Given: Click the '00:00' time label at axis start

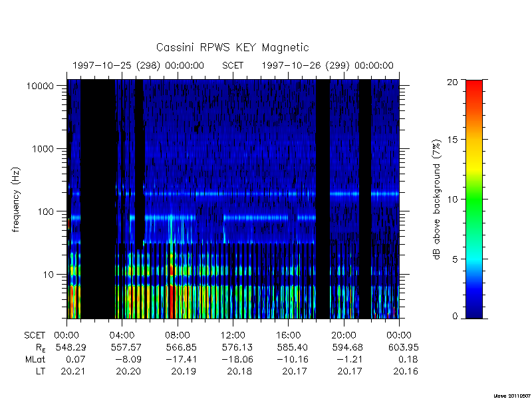Looking at the screenshot, I should click(66, 335).
